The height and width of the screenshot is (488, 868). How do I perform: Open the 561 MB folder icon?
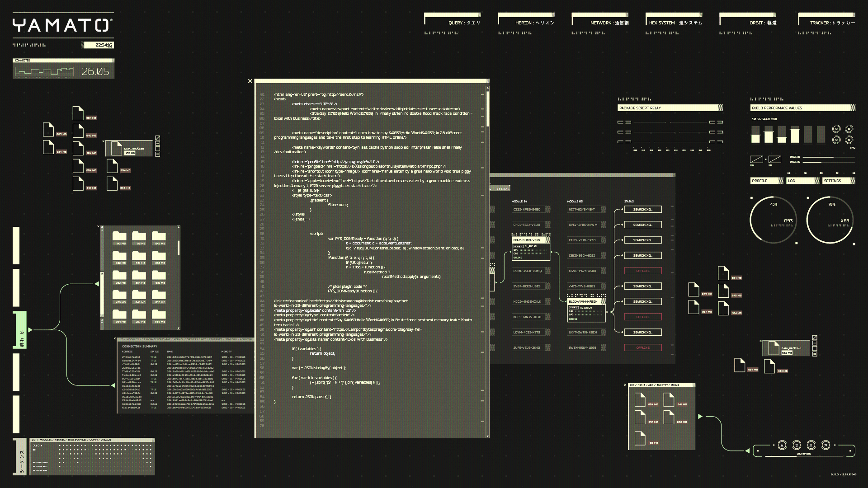[139, 255]
